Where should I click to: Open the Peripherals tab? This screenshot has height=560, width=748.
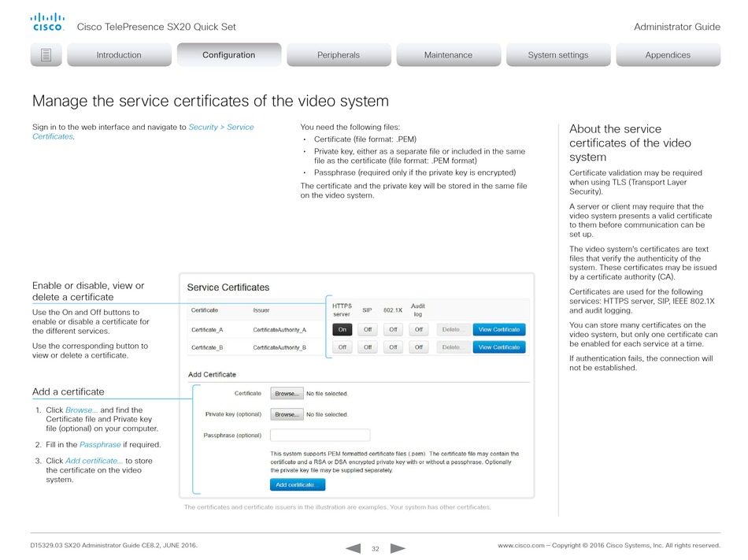(339, 55)
